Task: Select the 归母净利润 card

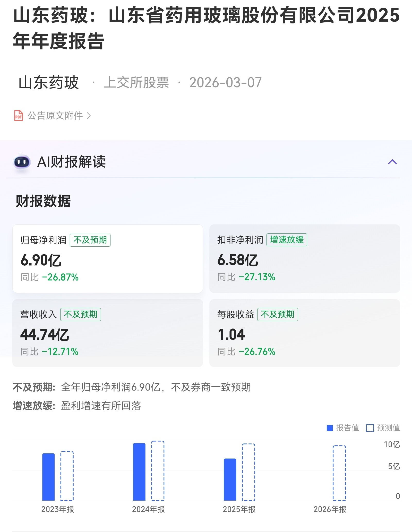Action: [x=108, y=258]
